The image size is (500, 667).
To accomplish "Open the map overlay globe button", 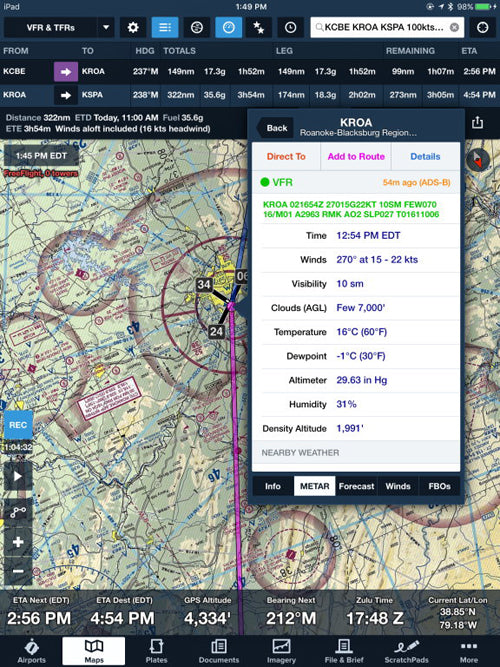I will 197,28.
